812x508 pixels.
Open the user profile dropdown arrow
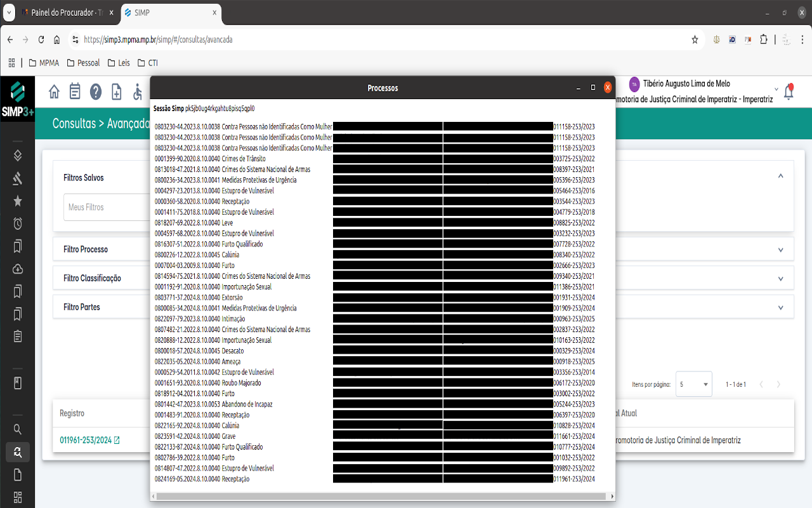[x=776, y=90]
